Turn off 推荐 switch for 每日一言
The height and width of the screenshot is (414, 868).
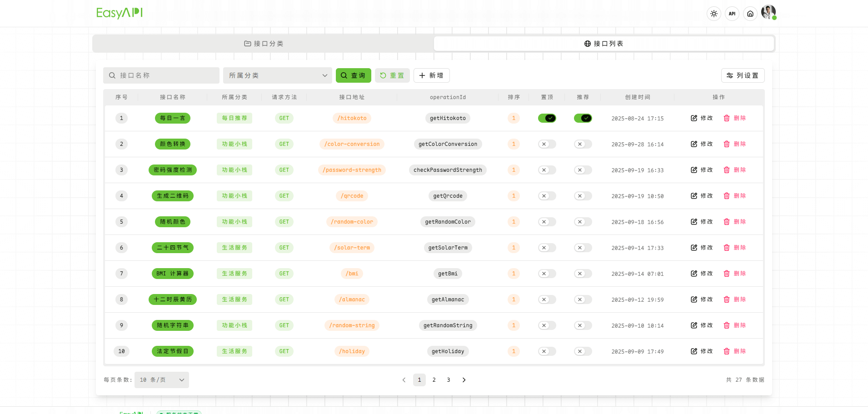coord(583,118)
